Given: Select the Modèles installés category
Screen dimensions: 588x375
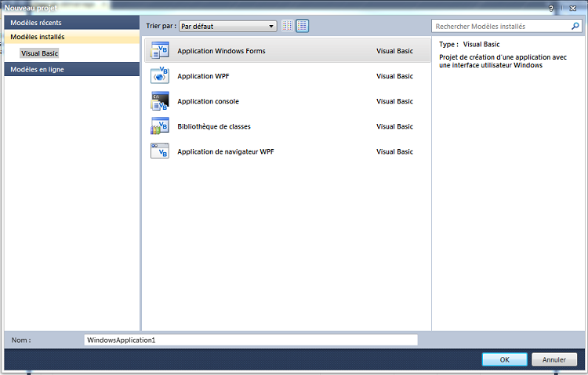Looking at the screenshot, I should click(x=38, y=37).
